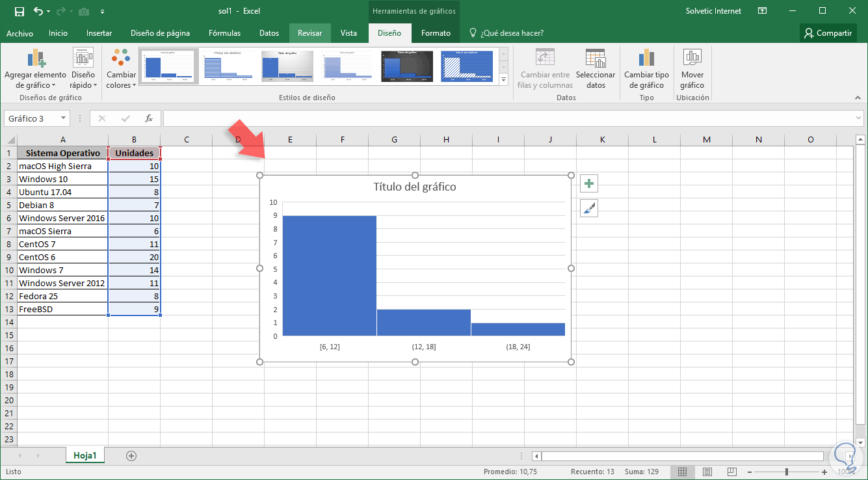Viewport: 868px width, 480px height.
Task: Select the Hoja1 sheet tab
Action: [85, 455]
